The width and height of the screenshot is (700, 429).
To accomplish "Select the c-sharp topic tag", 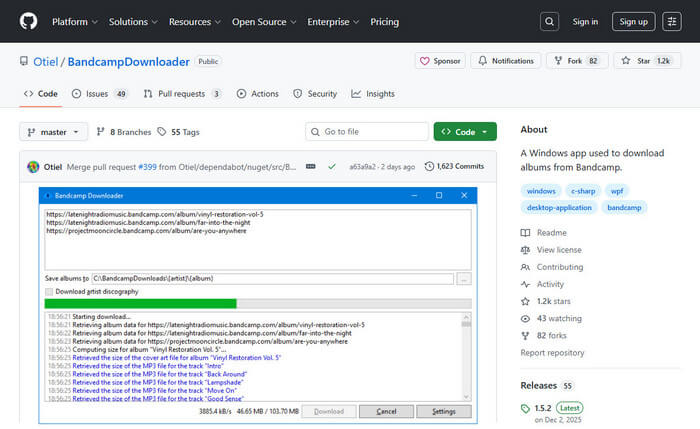I will click(x=583, y=191).
